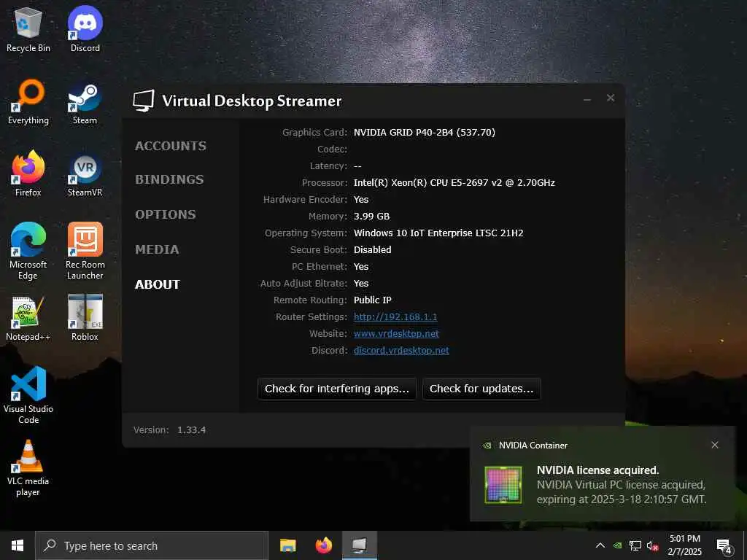The image size is (747, 560).
Task: Launch Discord from the desktop
Action: [85, 29]
